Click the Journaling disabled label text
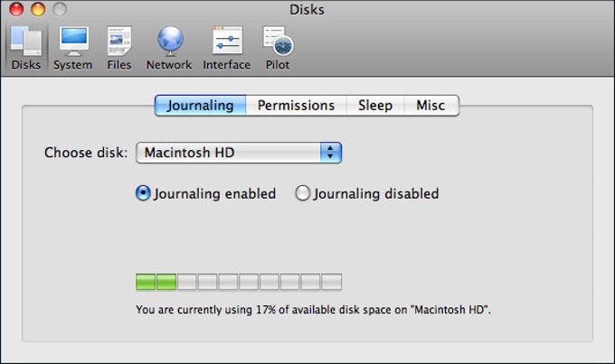 pos(375,193)
